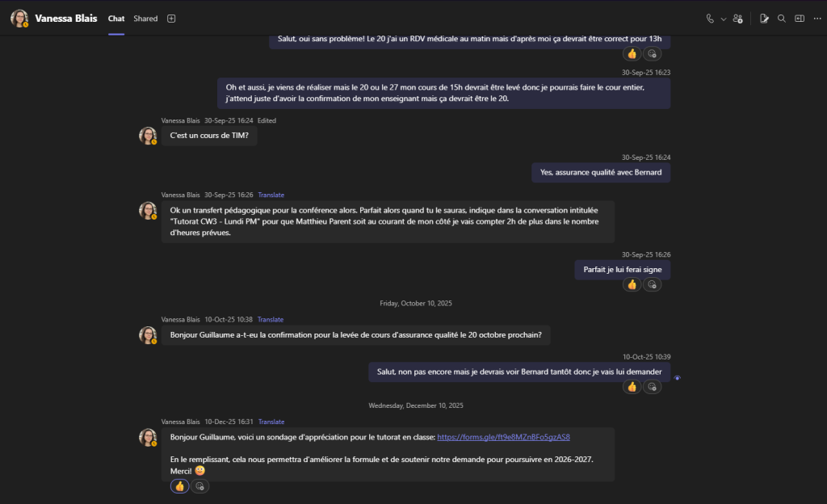The width and height of the screenshot is (827, 504).
Task: Click the notes compose icon in header
Action: (x=764, y=19)
